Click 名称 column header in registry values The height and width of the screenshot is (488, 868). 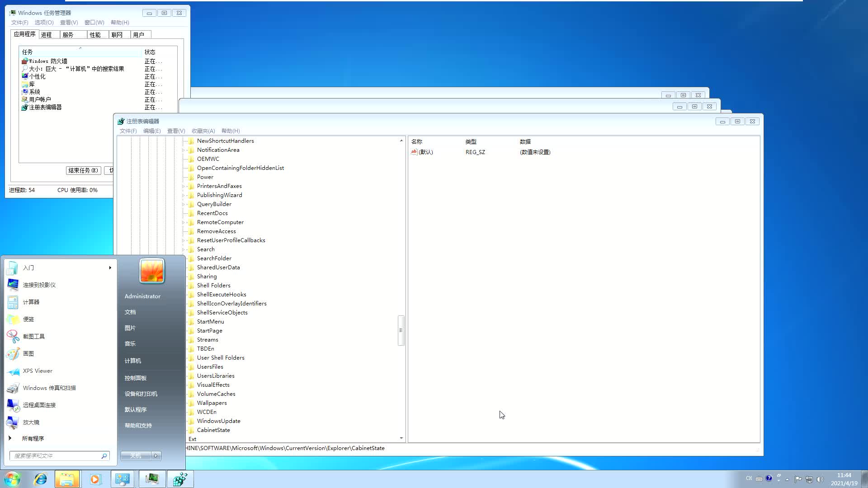point(436,141)
